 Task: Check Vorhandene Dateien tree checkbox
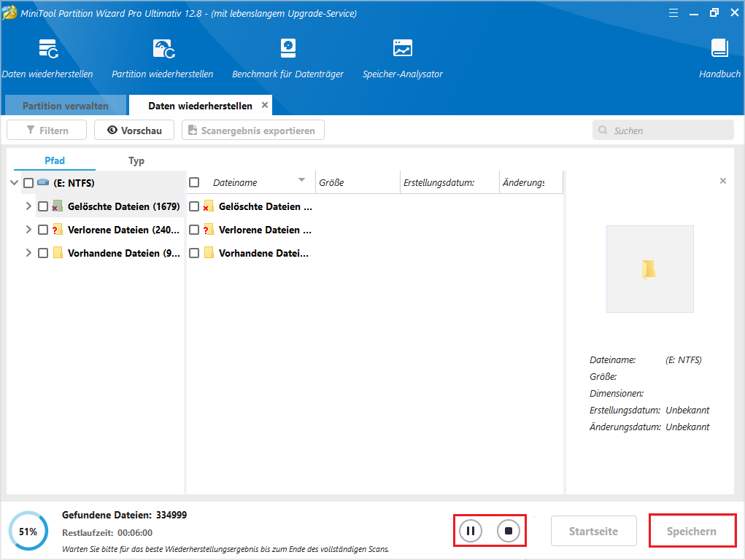pyautogui.click(x=43, y=253)
